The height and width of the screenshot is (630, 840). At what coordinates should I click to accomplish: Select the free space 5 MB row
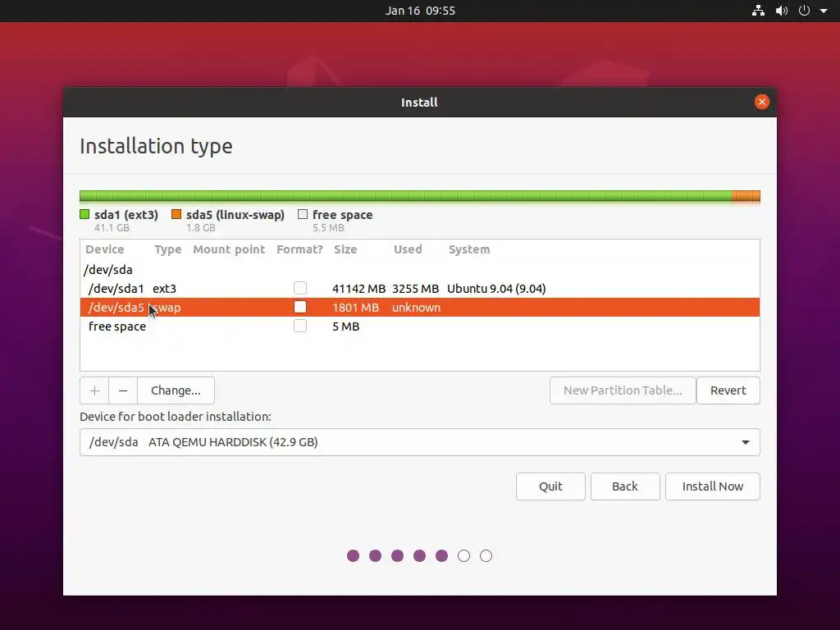(419, 326)
